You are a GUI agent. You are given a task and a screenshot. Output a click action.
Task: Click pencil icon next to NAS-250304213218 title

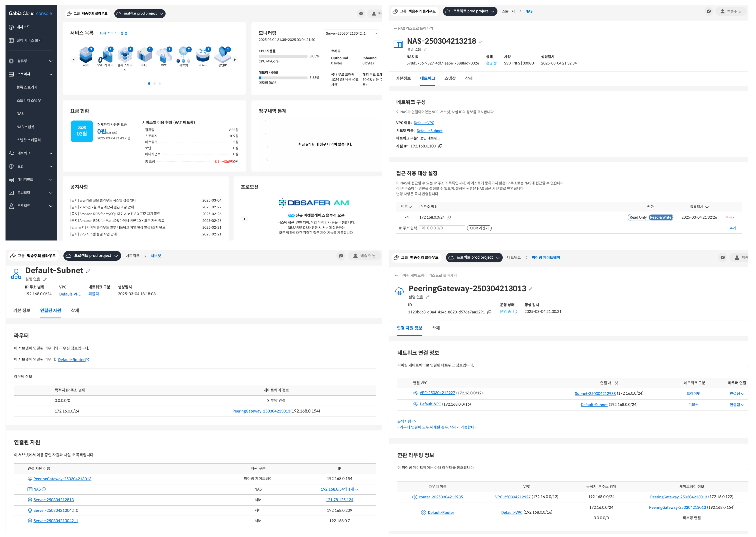pos(480,42)
